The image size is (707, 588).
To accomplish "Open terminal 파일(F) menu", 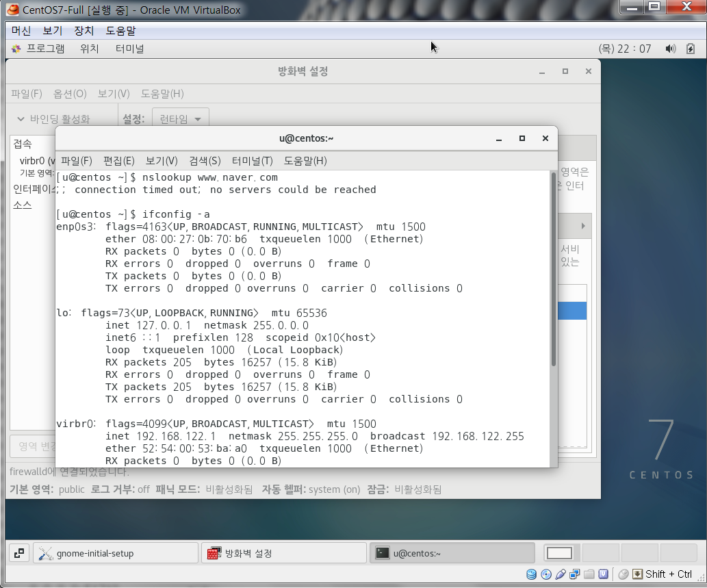I will pyautogui.click(x=77, y=161).
